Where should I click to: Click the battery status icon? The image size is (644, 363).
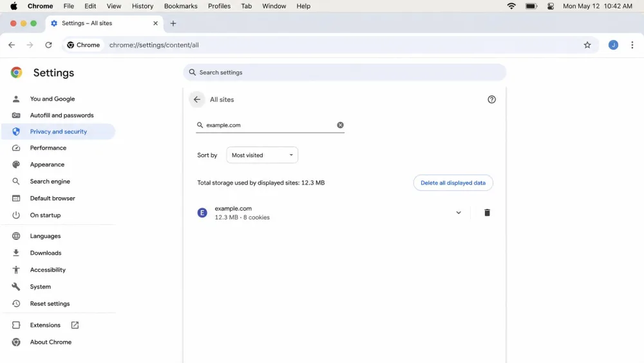(x=531, y=6)
